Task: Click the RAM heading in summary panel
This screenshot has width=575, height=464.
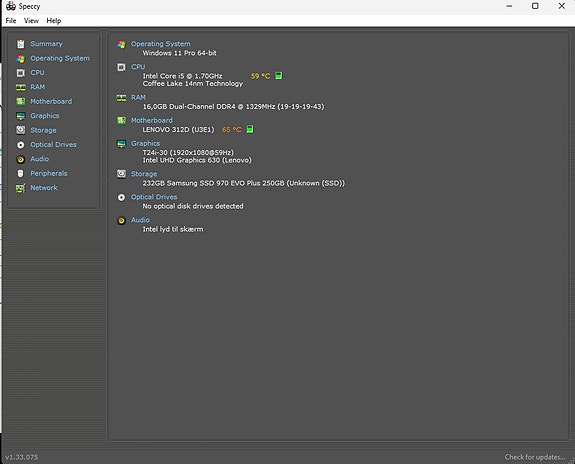Action: (138, 98)
